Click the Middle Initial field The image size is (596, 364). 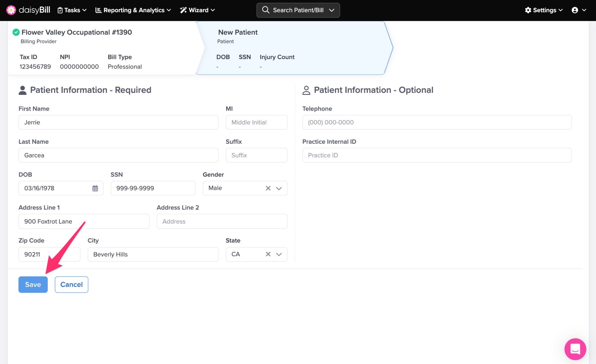click(256, 122)
